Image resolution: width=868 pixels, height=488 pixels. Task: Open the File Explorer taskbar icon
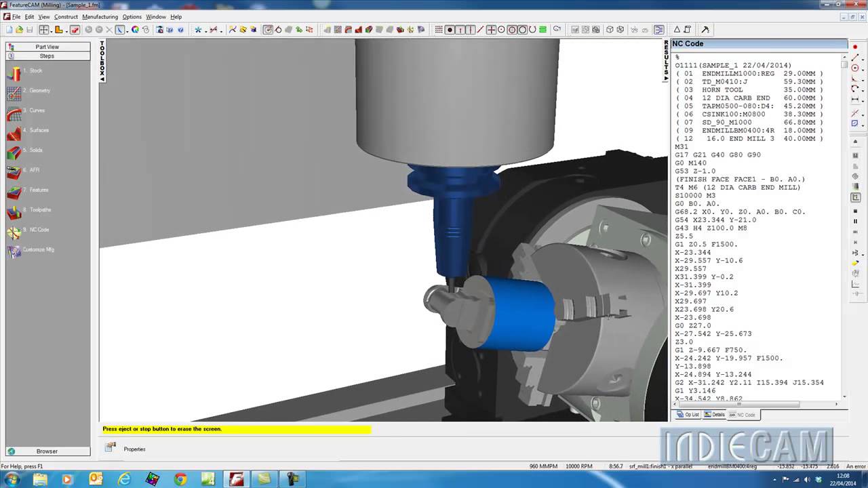point(40,479)
